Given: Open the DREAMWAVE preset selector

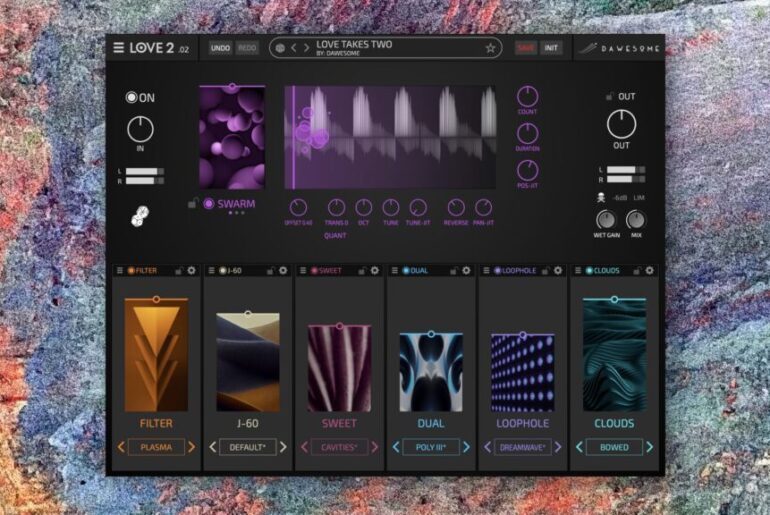Looking at the screenshot, I should (x=522, y=447).
